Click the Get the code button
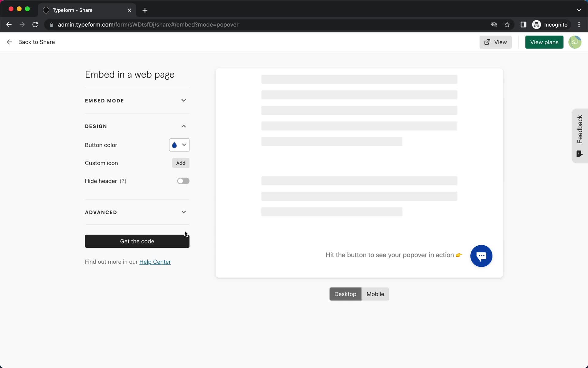This screenshot has height=368, width=588. point(137,241)
